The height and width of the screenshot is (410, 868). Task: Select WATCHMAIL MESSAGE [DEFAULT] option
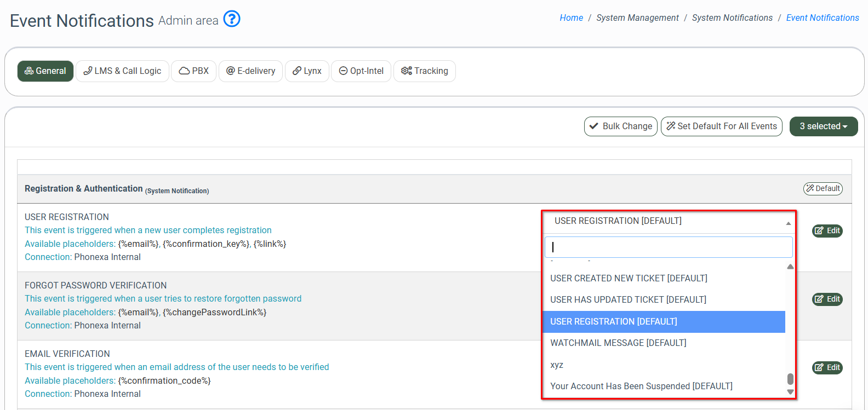click(618, 343)
